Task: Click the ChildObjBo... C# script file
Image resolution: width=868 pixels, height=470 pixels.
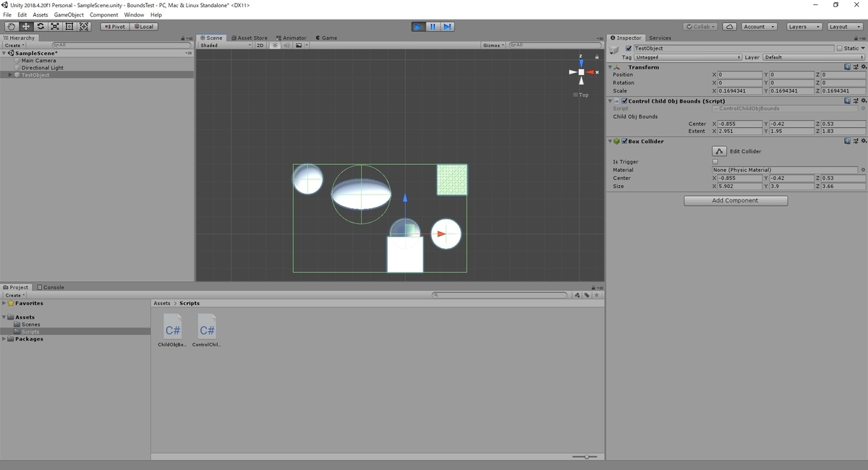Action: click(x=172, y=330)
